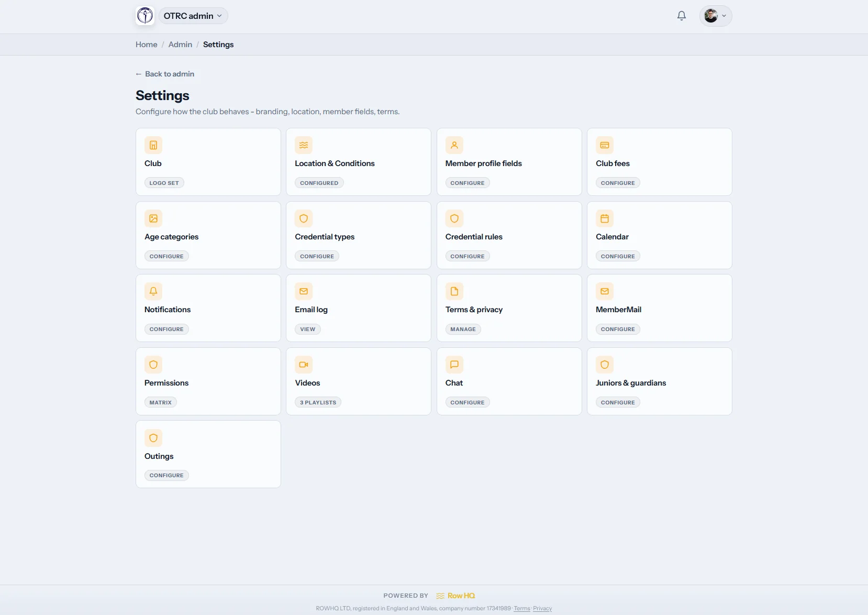
Task: Open Location & Conditions title
Action: click(335, 163)
